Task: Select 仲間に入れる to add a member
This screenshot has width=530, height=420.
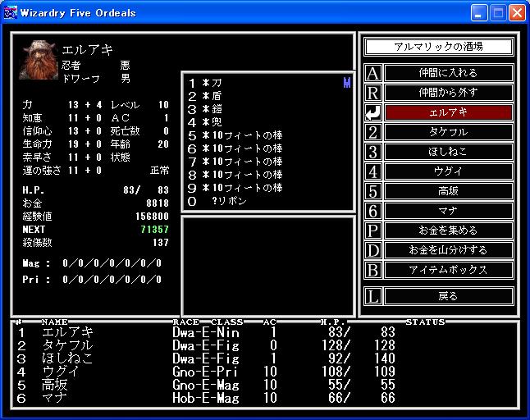Action: [x=449, y=73]
